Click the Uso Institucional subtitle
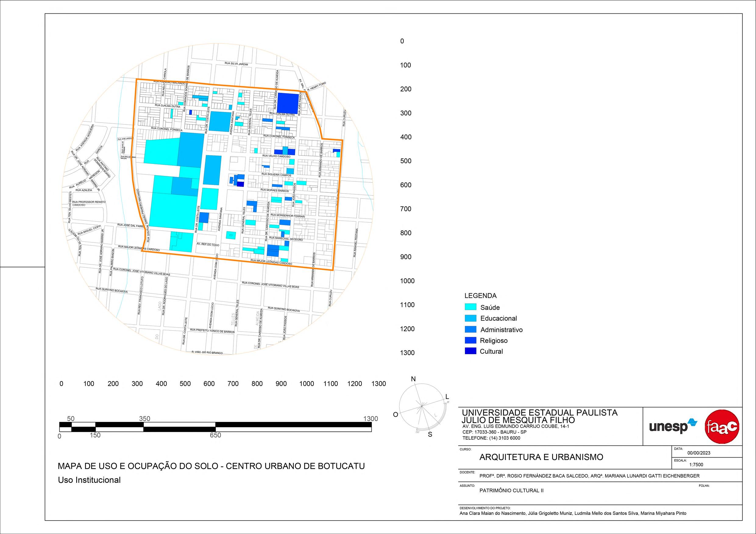756x534 pixels. pos(89,480)
